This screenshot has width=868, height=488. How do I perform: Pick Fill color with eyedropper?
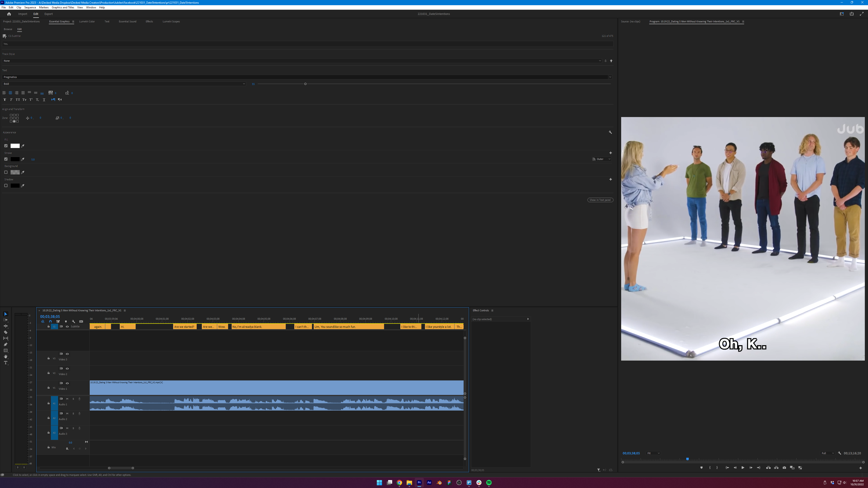pos(23,146)
